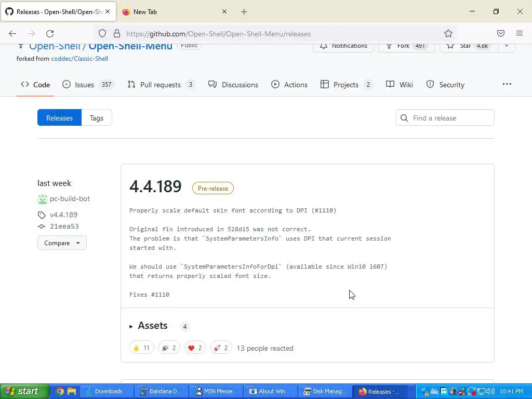Switch to the Tags view
Image resolution: width=532 pixels, height=399 pixels.
click(x=97, y=118)
